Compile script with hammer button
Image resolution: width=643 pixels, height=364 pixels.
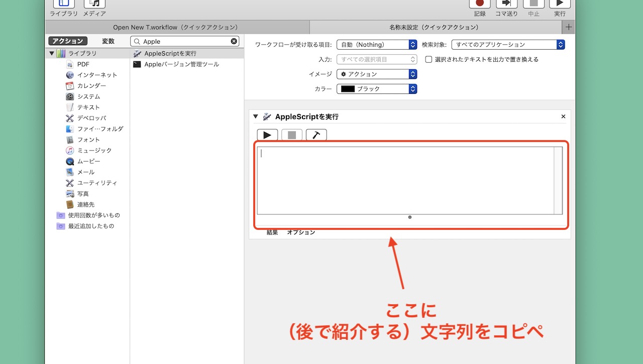pos(316,135)
